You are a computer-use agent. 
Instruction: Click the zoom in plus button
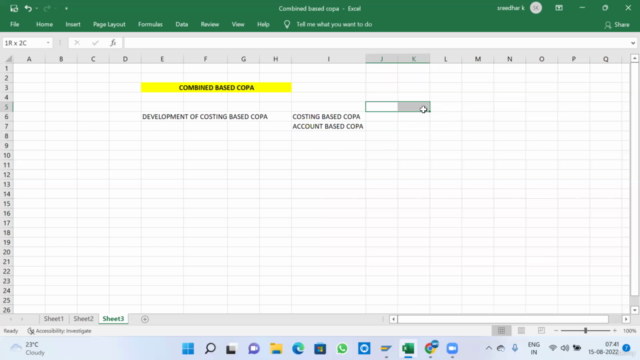(615, 331)
